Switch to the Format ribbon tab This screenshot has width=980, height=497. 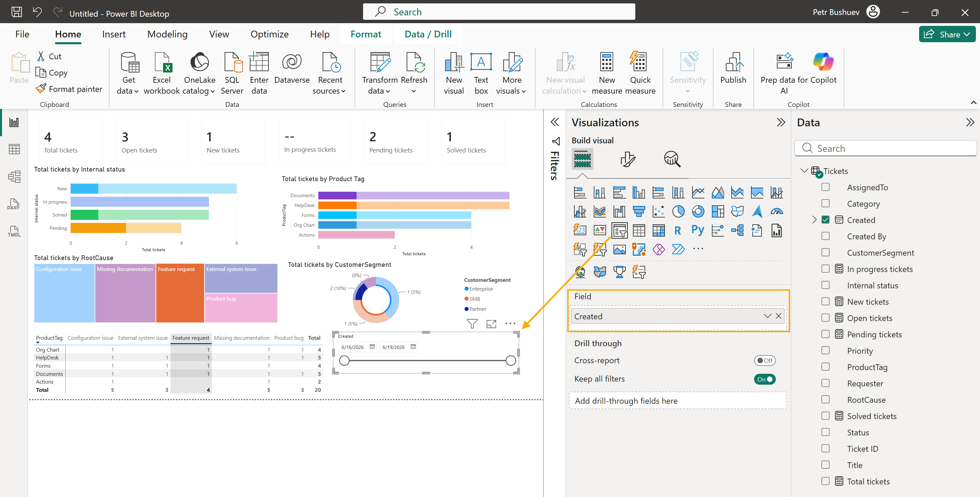point(365,34)
